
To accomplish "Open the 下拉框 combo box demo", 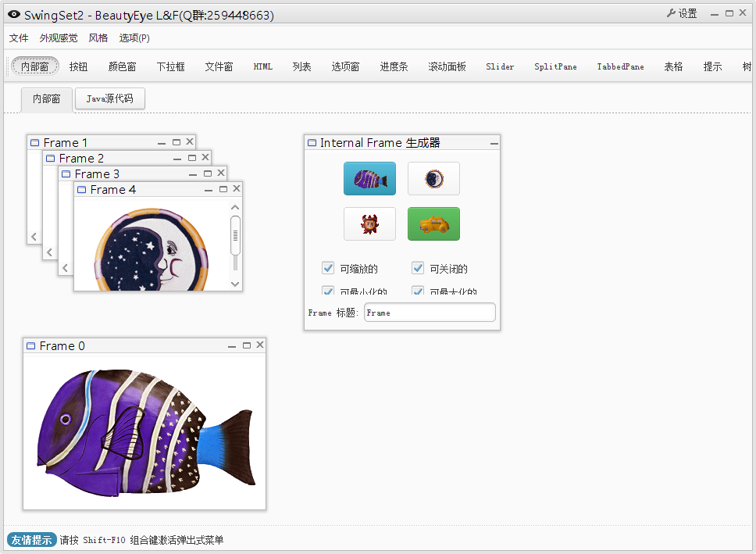I will 170,67.
